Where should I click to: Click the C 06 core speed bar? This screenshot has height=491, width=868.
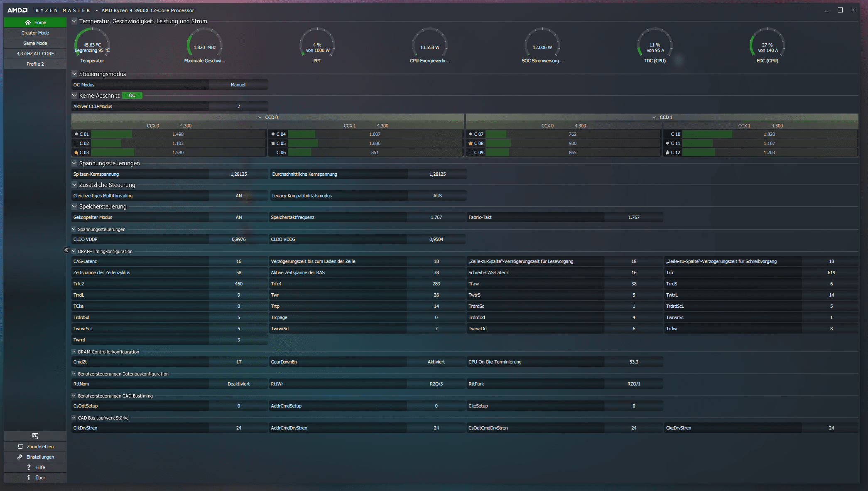point(375,152)
